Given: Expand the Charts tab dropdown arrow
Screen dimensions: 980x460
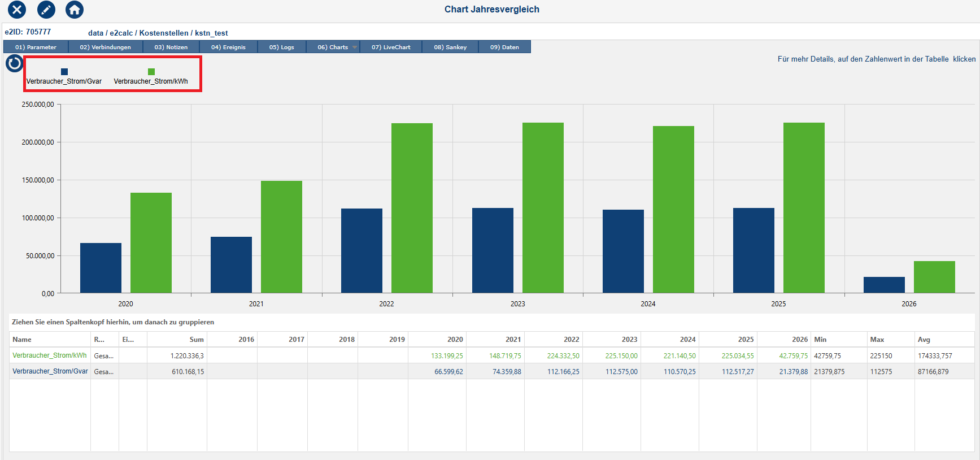Looking at the screenshot, I should point(355,47).
